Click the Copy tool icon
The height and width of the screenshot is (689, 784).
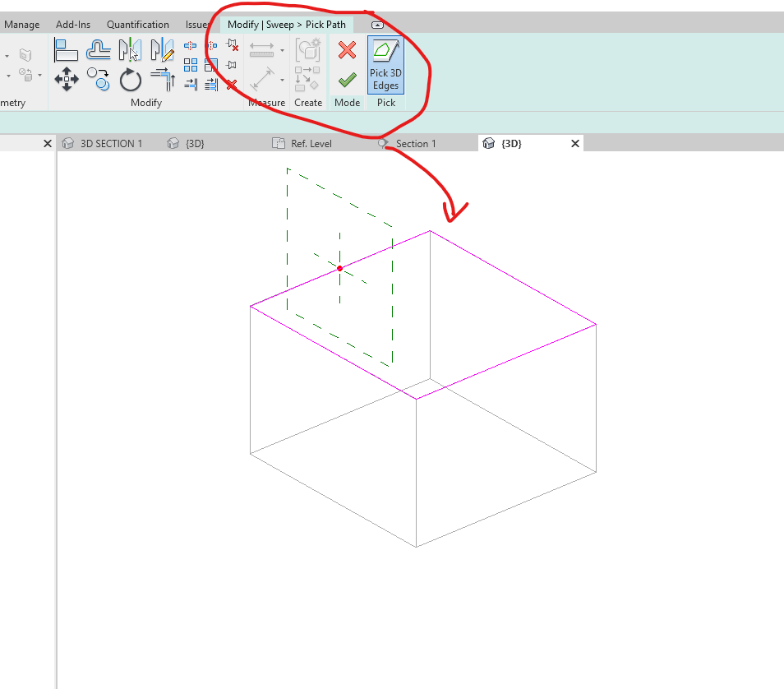(97, 79)
